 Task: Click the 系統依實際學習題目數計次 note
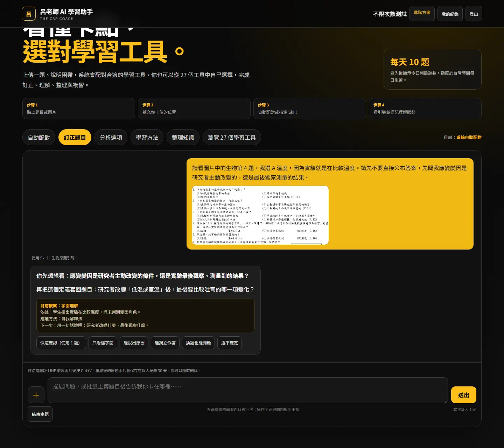coord(253,409)
